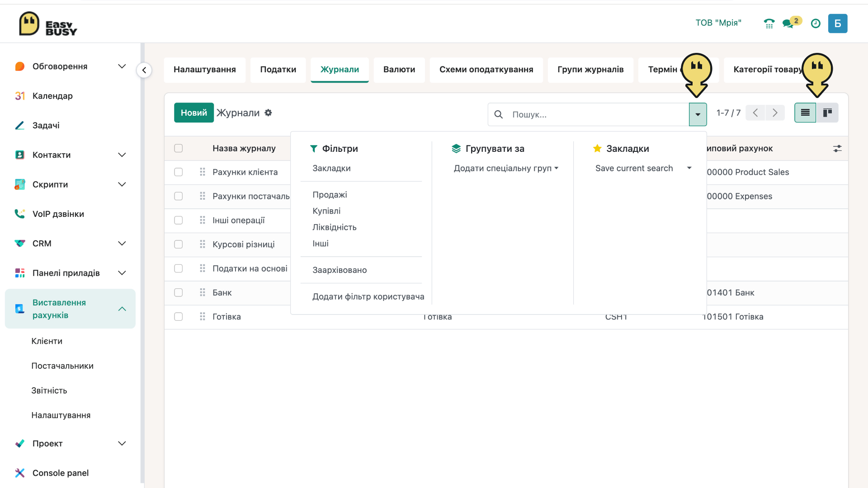Open Клієнти in the sidebar submenu

coord(47,341)
